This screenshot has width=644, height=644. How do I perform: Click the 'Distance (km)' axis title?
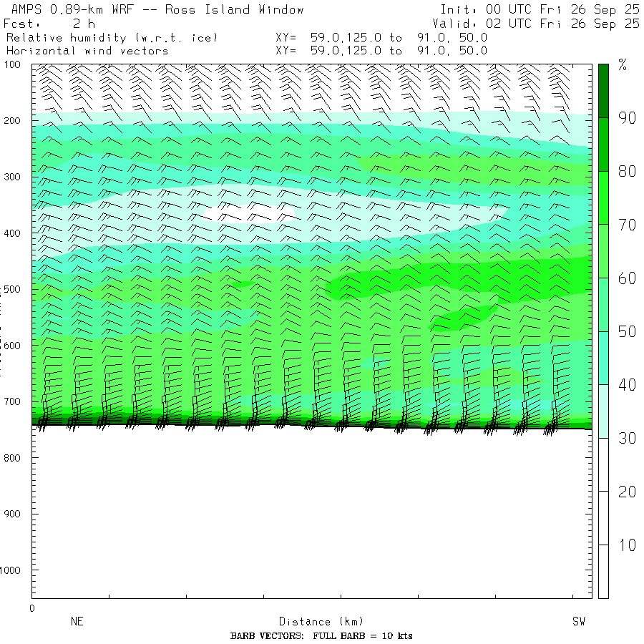321,622
